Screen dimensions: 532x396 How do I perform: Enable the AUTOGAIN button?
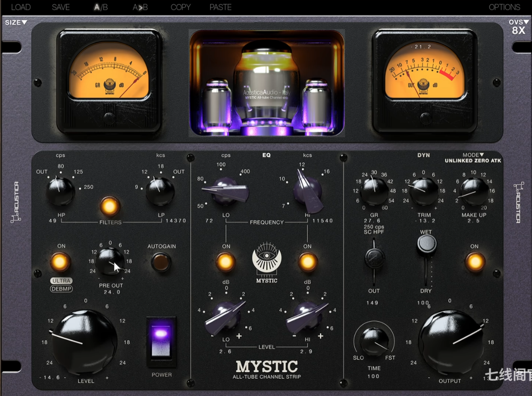pos(161,262)
